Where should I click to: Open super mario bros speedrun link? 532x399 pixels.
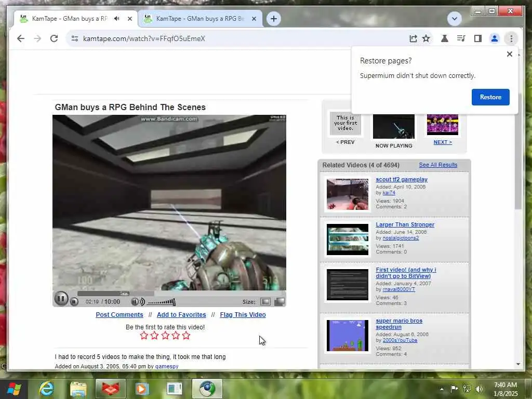[399, 324]
